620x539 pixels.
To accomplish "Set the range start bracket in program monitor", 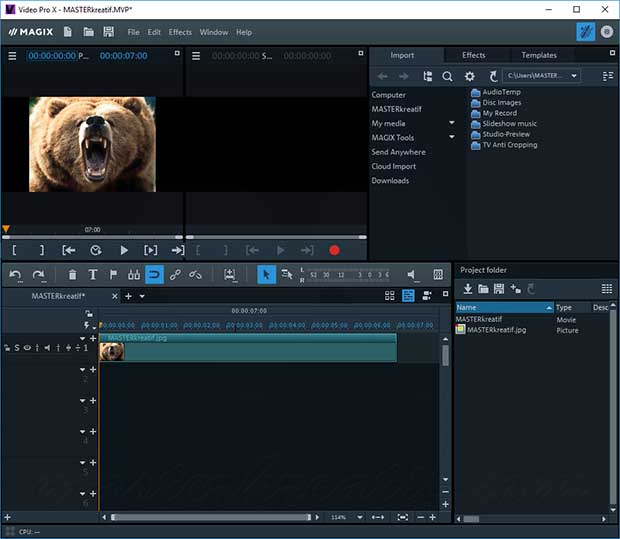I will (15, 250).
